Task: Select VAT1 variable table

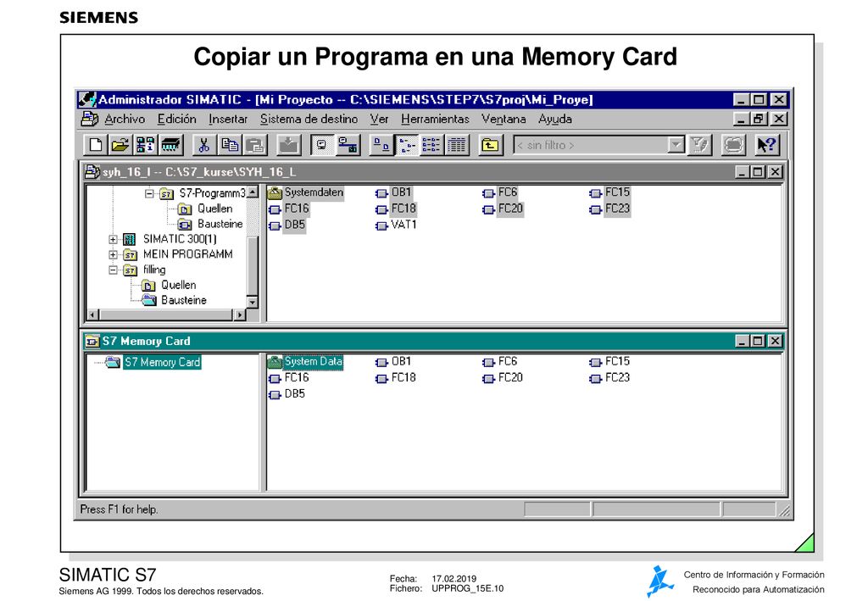Action: pos(397,225)
